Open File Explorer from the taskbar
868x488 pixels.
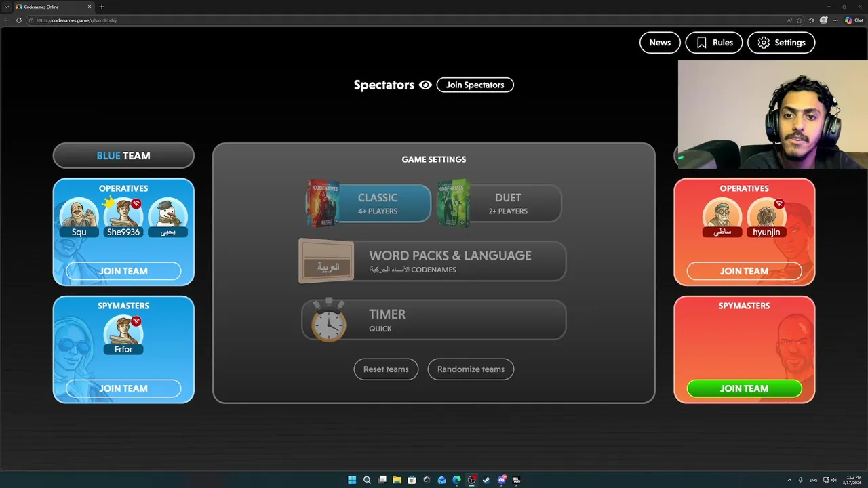click(x=397, y=480)
